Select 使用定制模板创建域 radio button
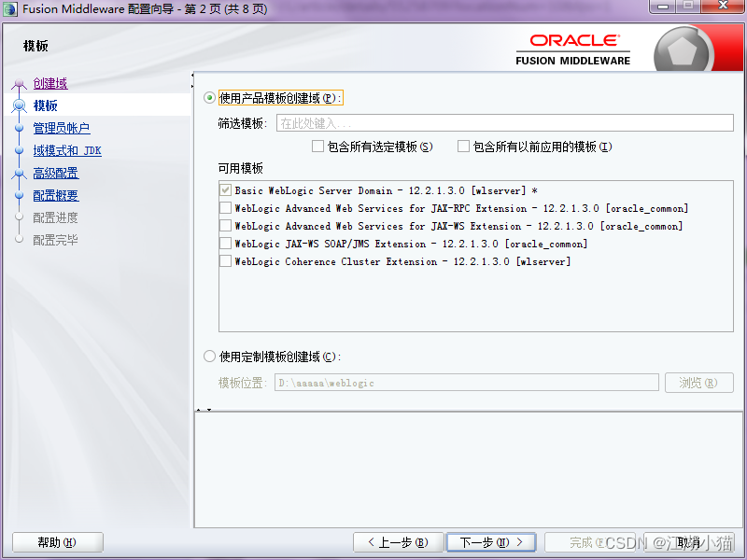Screen dimensions: 747x560 click(x=209, y=357)
